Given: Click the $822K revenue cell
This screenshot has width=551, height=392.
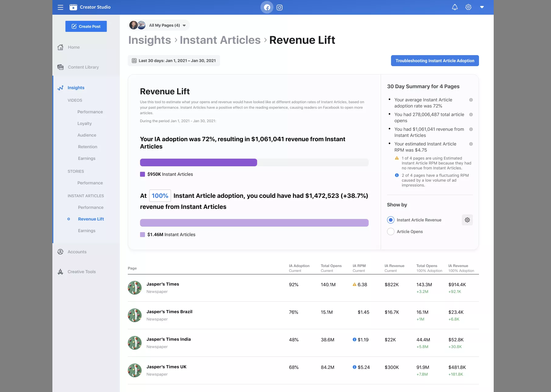Looking at the screenshot, I should coord(392,285).
